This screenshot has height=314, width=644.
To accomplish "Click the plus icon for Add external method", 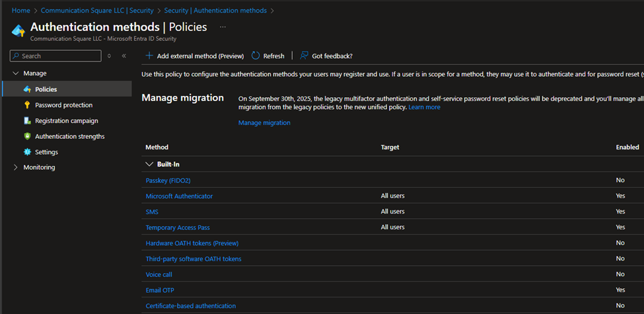I will [149, 56].
